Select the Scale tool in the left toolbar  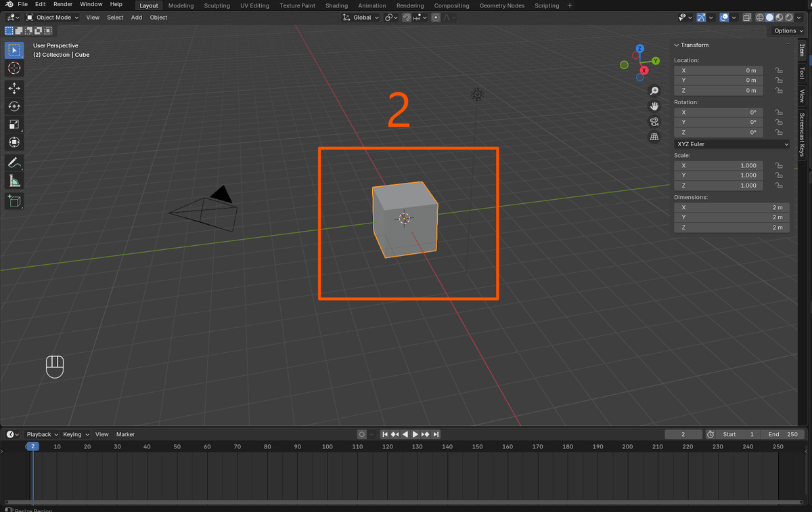14,124
